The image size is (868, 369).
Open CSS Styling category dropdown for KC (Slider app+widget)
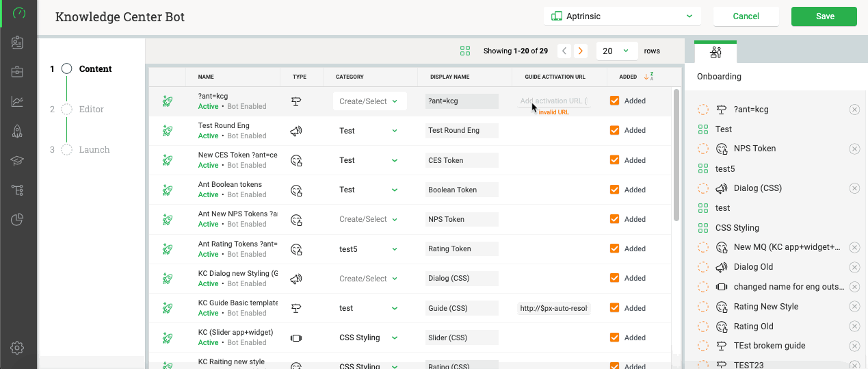pyautogui.click(x=369, y=338)
